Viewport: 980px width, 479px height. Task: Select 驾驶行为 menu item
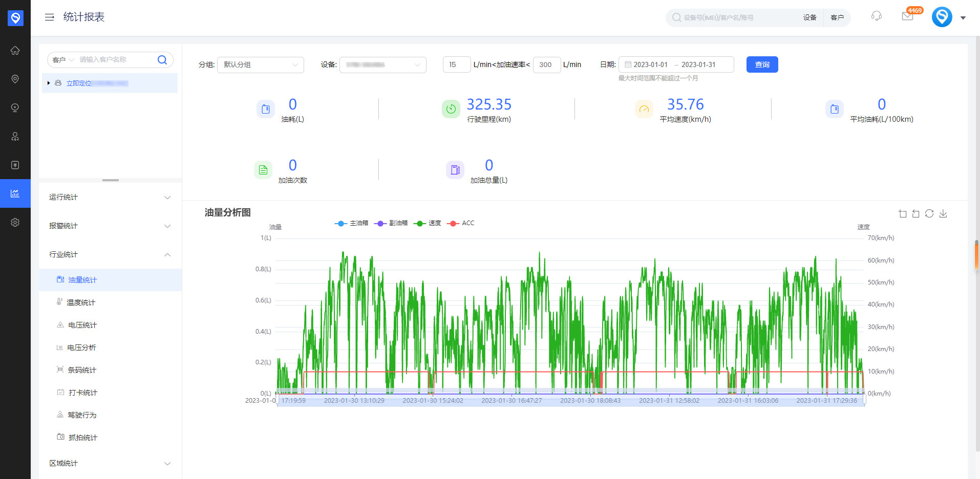pos(110,415)
